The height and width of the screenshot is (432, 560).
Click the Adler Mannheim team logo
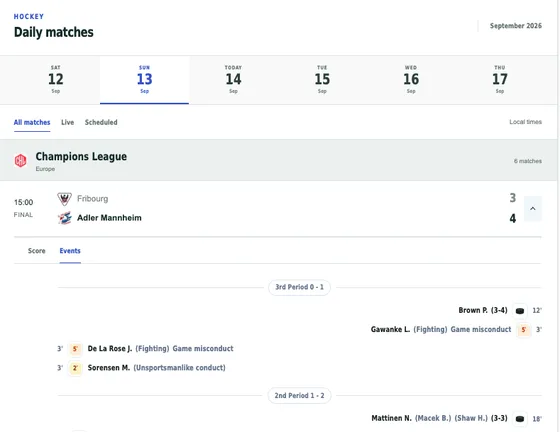pos(65,218)
